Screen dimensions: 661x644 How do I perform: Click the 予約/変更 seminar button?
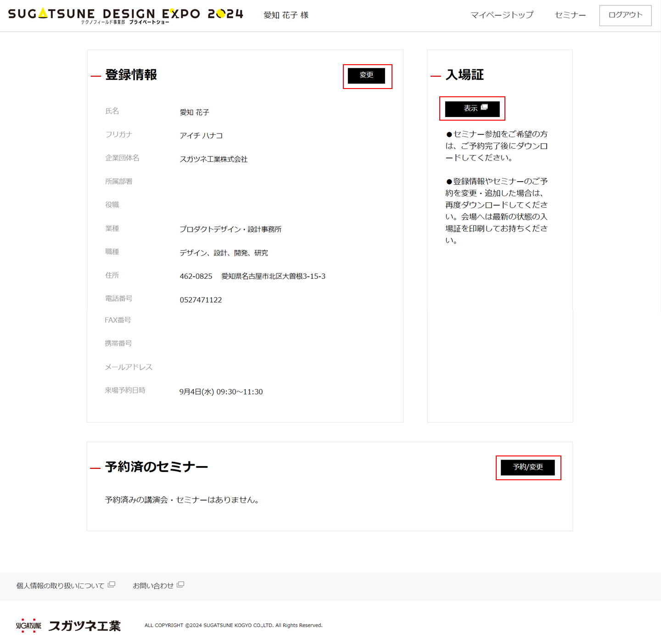(x=528, y=467)
